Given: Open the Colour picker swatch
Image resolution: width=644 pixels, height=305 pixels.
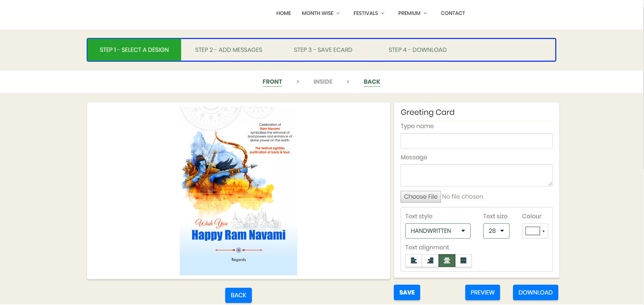Looking at the screenshot, I should [535, 231].
